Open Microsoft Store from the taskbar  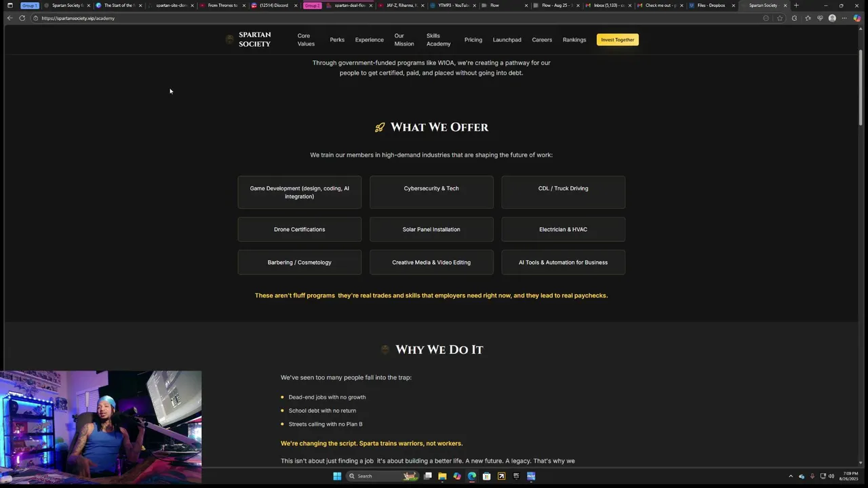487,476
